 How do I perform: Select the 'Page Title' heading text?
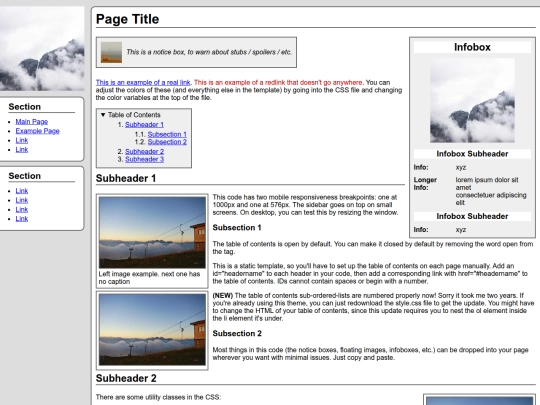click(127, 19)
